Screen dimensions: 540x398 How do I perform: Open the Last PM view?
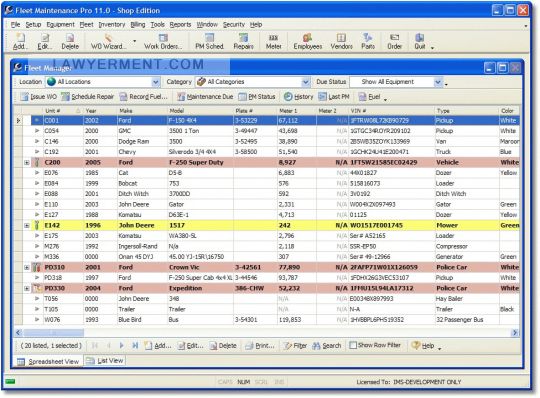(x=334, y=97)
